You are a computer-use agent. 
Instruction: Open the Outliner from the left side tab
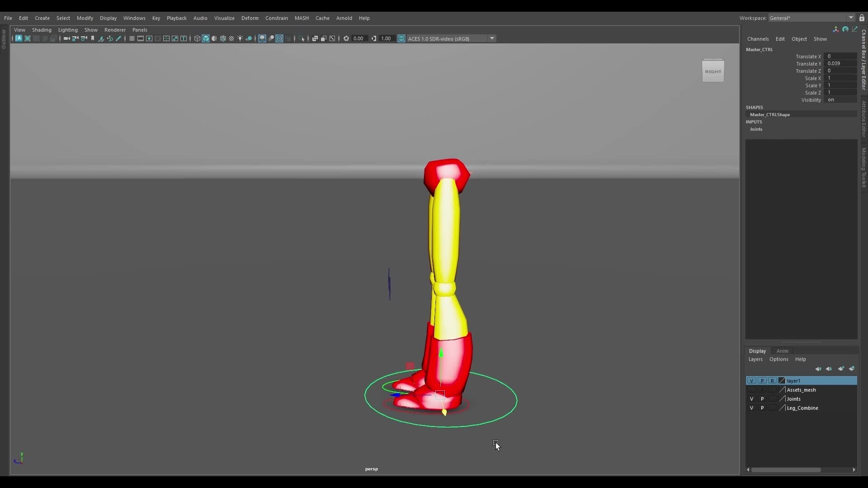pos(3,40)
